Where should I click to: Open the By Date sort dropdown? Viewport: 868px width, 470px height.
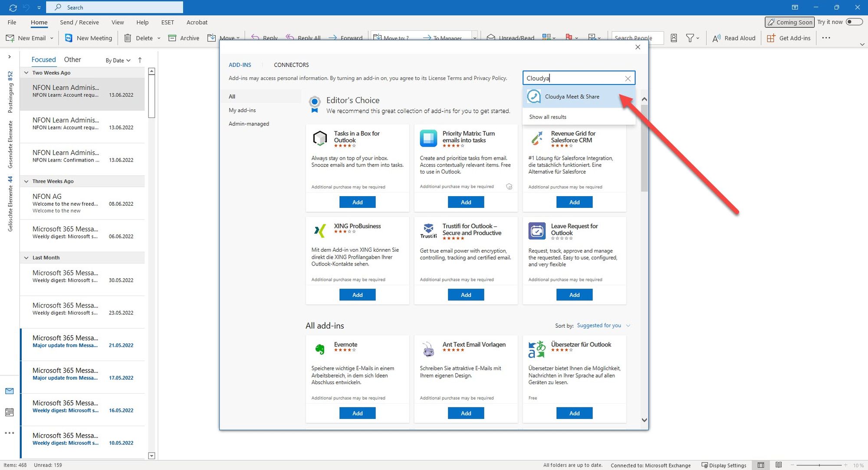point(118,60)
